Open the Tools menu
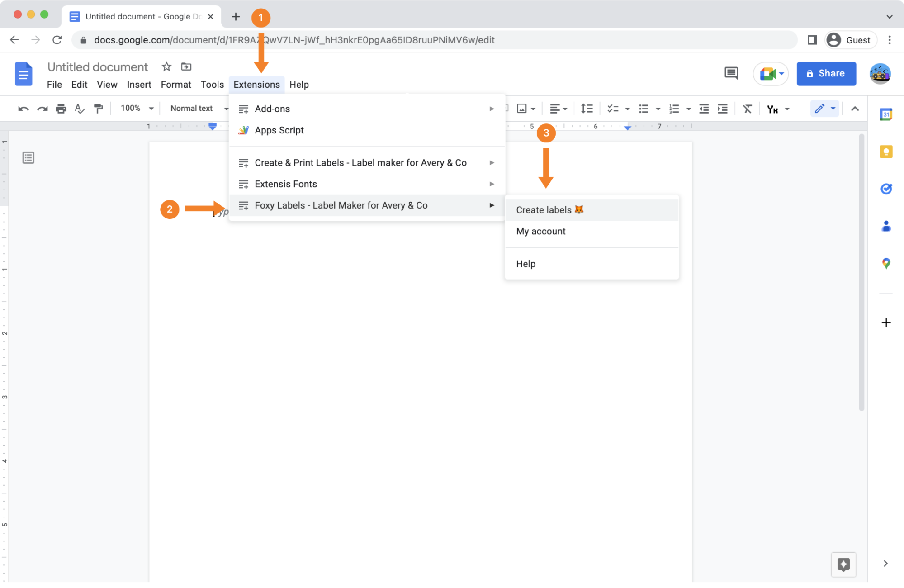The height and width of the screenshot is (588, 904). [212, 85]
